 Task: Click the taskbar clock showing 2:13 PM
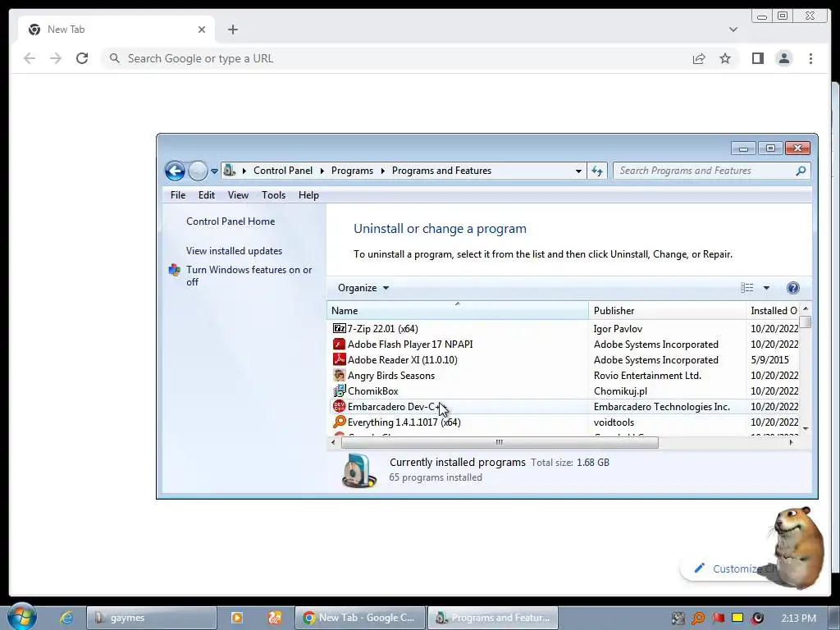798,619
